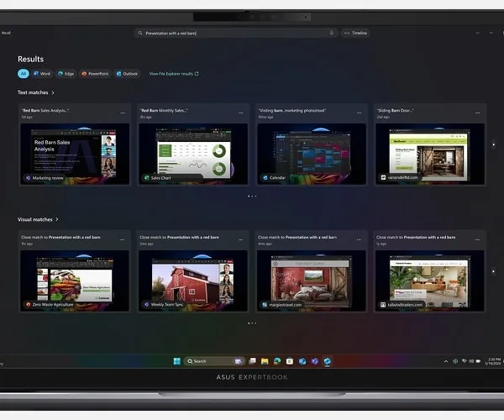The height and width of the screenshot is (420, 504).
Task: Open the Weekly Team Sync red barn snapshot
Action: (193, 281)
